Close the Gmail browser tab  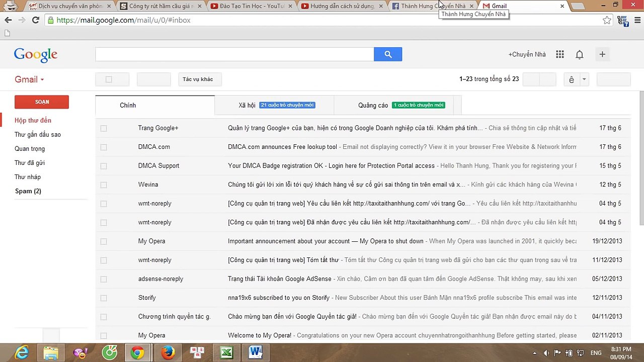pyautogui.click(x=562, y=6)
